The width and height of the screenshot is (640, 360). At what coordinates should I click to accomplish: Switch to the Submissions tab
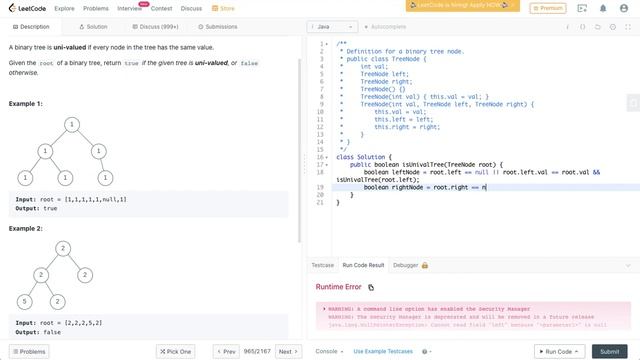pos(218,27)
